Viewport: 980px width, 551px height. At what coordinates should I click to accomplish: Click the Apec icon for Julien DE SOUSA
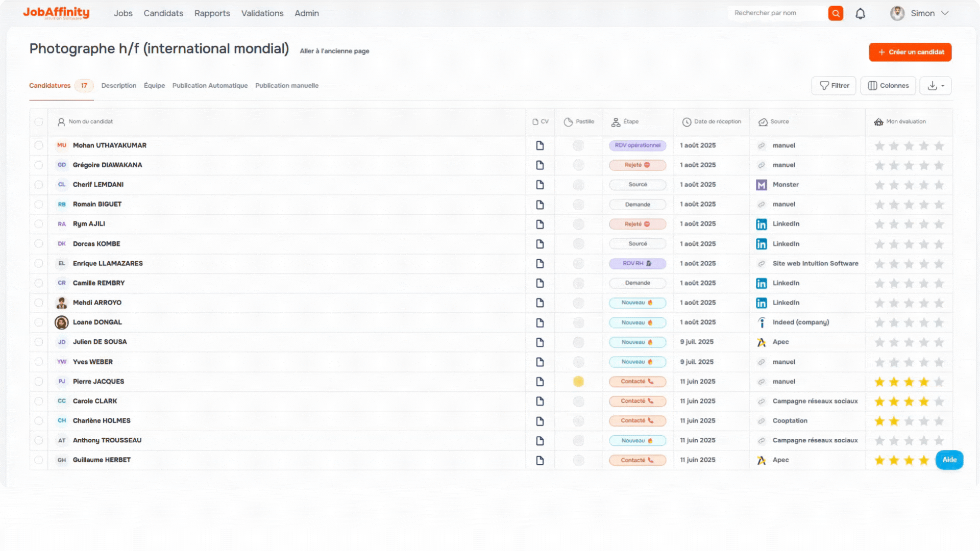tap(761, 342)
